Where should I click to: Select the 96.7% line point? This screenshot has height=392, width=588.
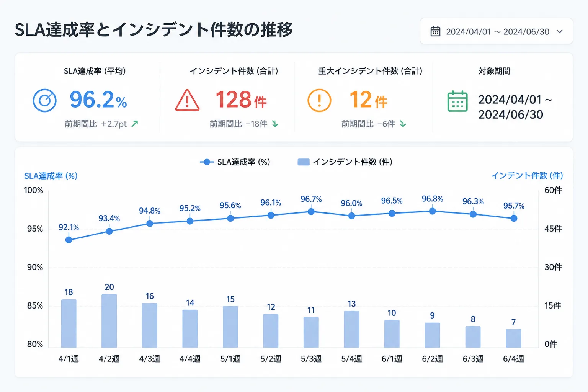point(311,211)
